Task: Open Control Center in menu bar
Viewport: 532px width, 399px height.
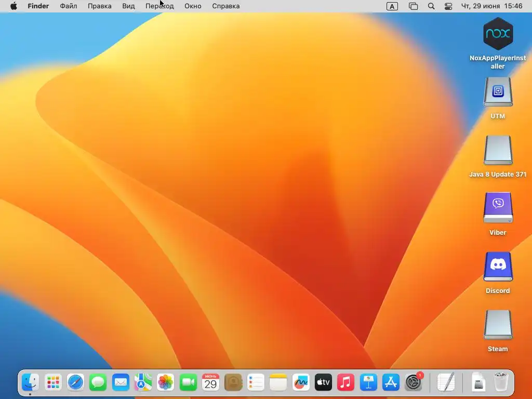Action: point(448,6)
